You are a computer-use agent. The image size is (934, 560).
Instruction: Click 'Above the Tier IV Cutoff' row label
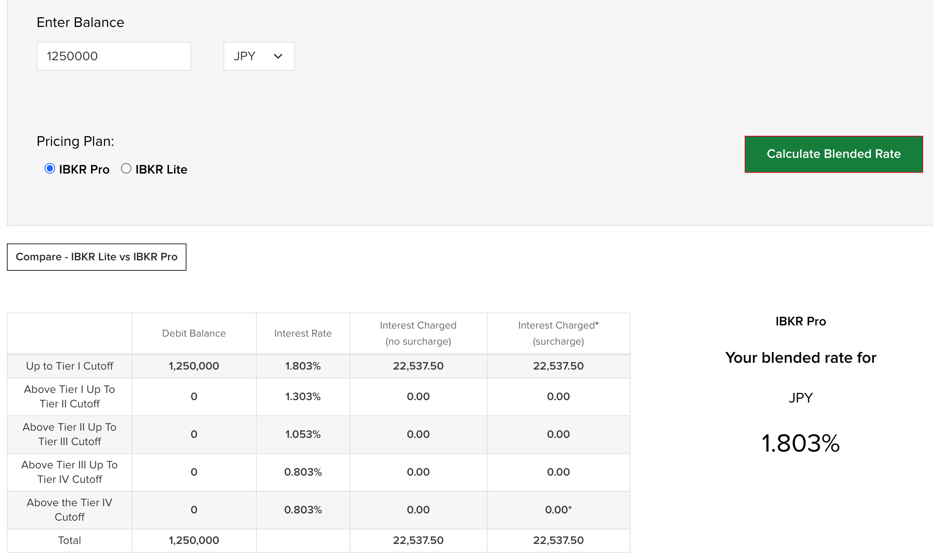click(70, 510)
